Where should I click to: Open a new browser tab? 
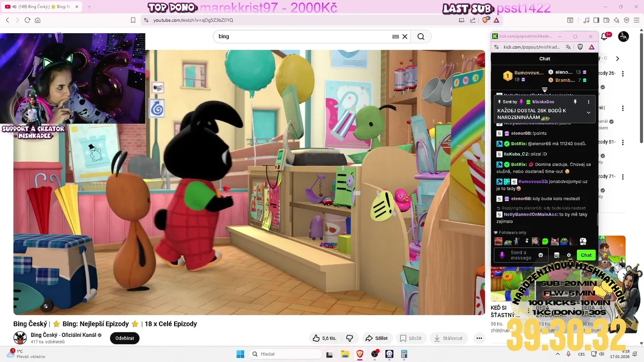(x=89, y=7)
